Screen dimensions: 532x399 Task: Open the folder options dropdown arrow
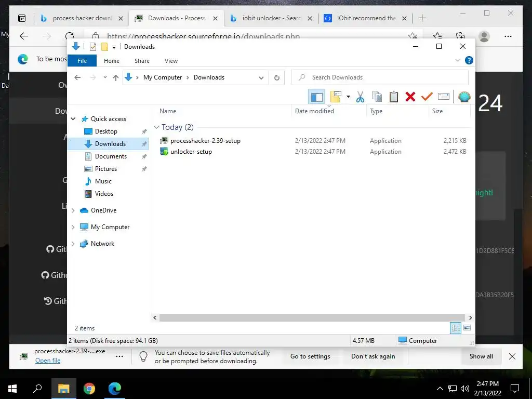(x=348, y=97)
